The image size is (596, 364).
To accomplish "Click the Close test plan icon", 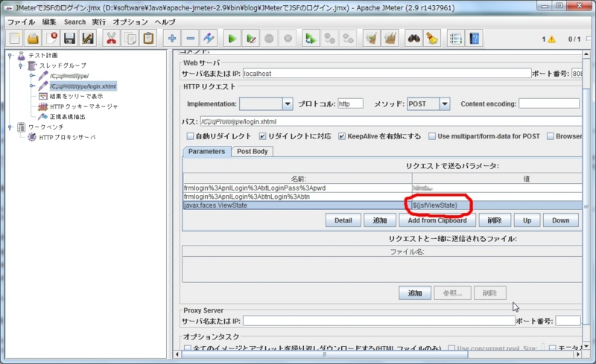I will point(51,39).
